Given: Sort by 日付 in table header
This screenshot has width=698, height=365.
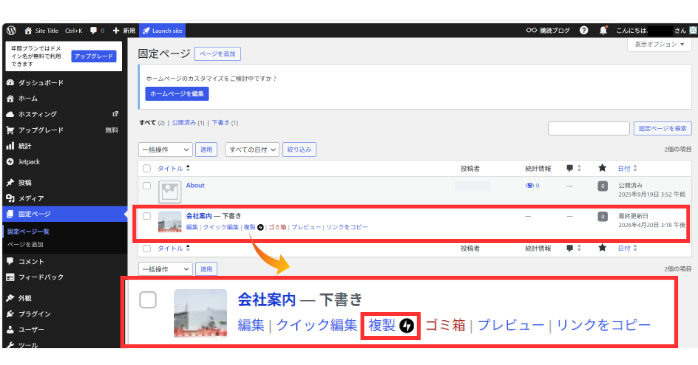Looking at the screenshot, I should point(627,168).
